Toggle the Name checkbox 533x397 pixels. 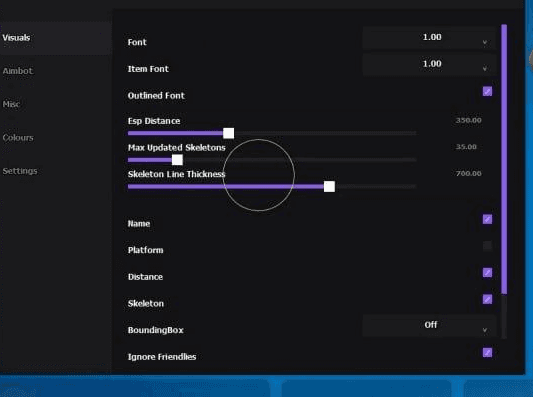[x=487, y=219]
